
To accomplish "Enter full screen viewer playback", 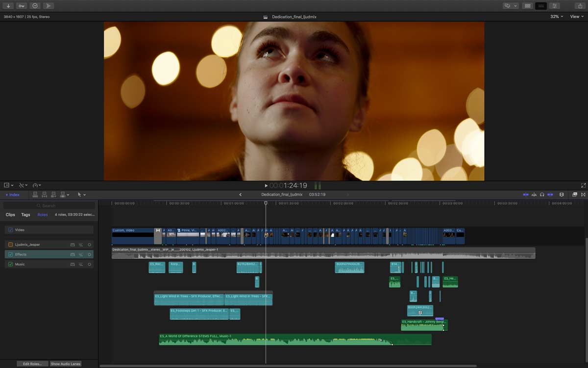I will click(x=583, y=185).
